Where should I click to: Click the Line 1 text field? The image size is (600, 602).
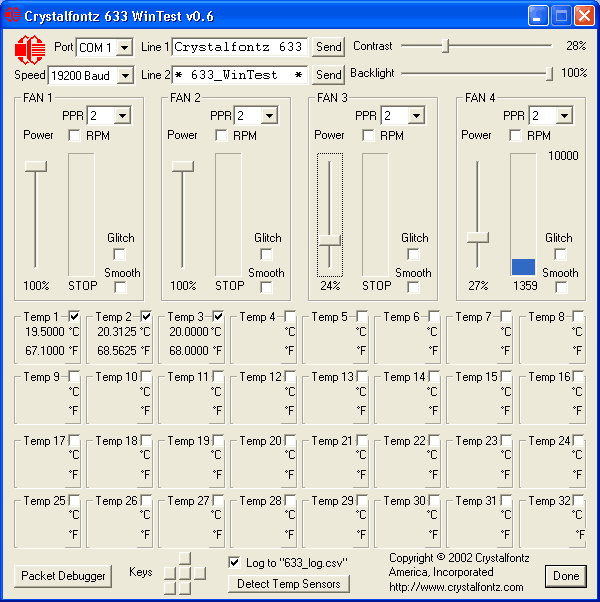click(240, 47)
